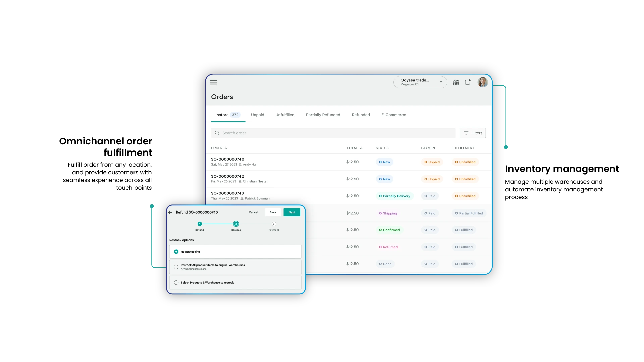Open the Odysea trade register dropdown

(x=441, y=82)
